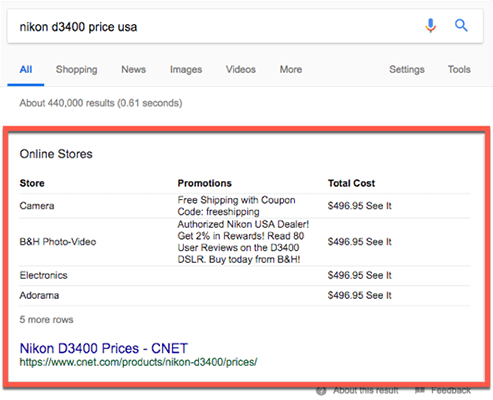Screen dimensions: 493x400
Task: Click the Camera store cell
Action: (x=37, y=206)
